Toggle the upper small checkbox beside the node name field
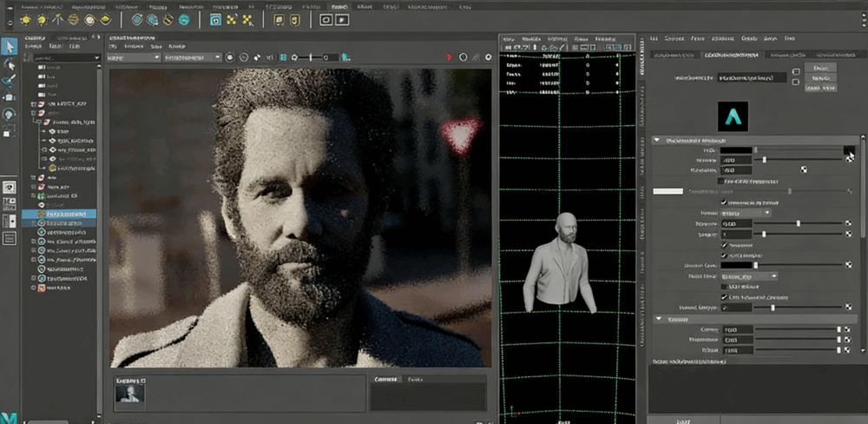The width and height of the screenshot is (868, 424). pyautogui.click(x=795, y=71)
